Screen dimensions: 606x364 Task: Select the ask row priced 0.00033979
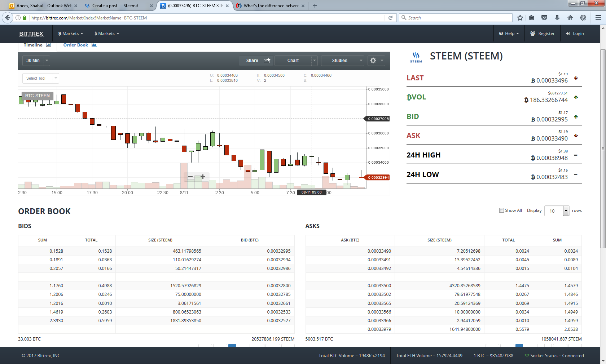443,329
